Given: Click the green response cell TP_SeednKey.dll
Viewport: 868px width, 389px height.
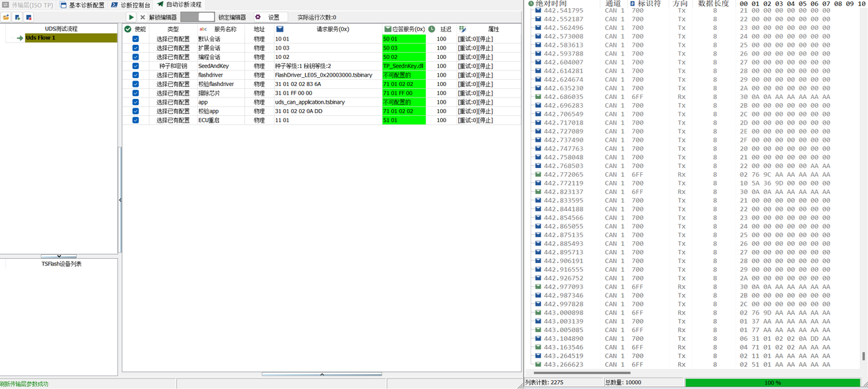Looking at the screenshot, I should pyautogui.click(x=403, y=66).
